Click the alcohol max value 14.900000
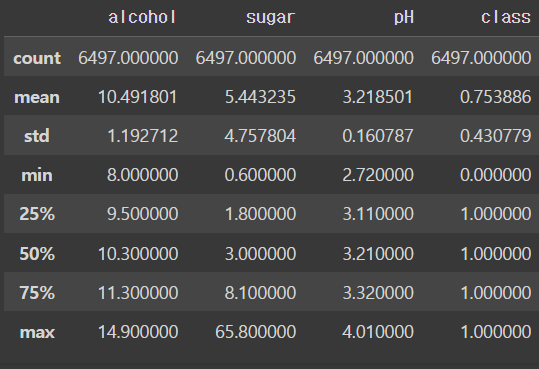The height and width of the screenshot is (369, 539). (x=138, y=332)
